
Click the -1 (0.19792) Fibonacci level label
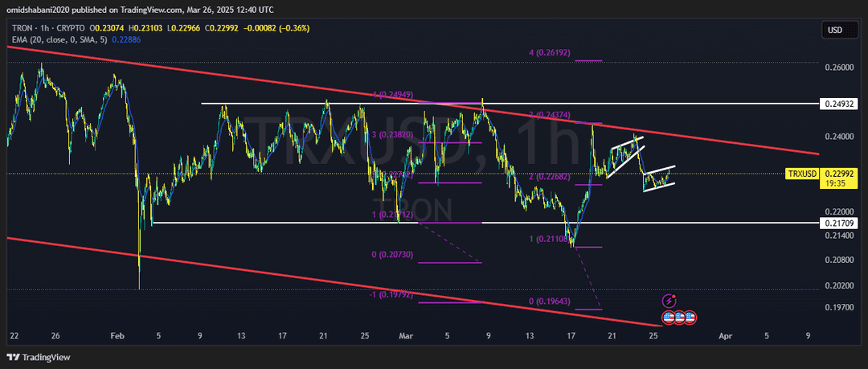tap(391, 295)
